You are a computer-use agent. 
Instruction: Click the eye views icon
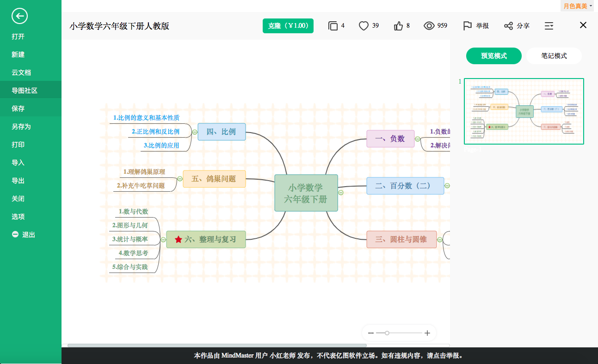pyautogui.click(x=429, y=26)
